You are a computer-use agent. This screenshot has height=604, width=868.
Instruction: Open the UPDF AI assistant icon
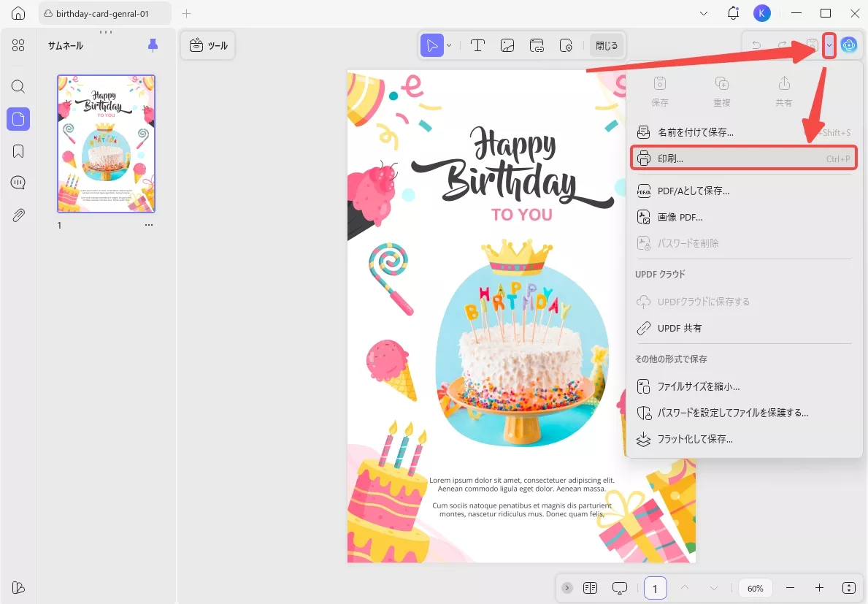tap(848, 45)
